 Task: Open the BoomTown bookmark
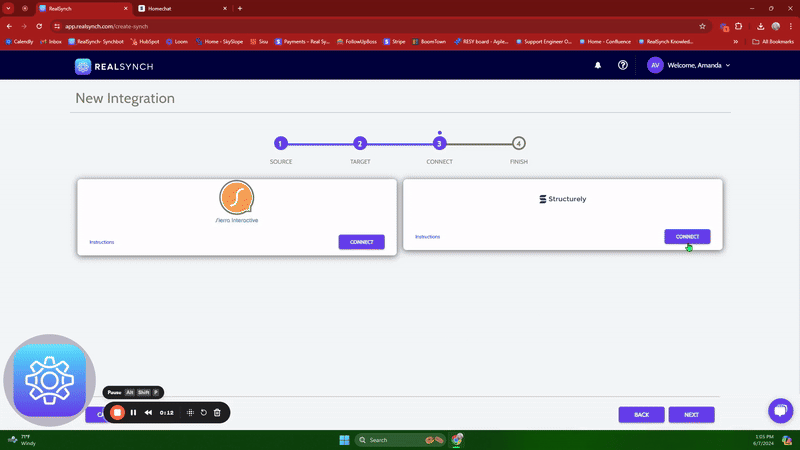click(429, 42)
